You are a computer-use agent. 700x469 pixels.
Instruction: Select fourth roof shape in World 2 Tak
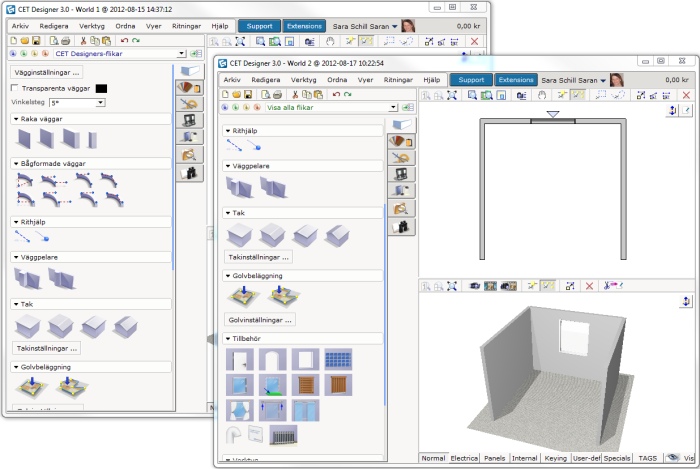point(338,235)
